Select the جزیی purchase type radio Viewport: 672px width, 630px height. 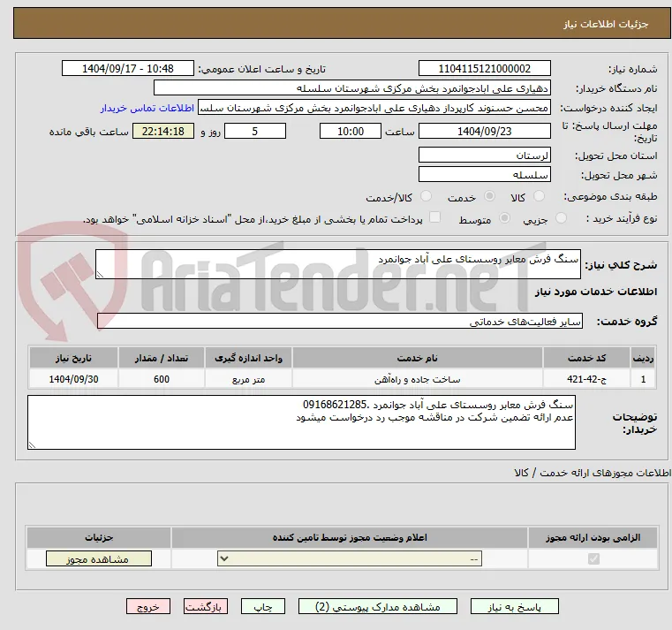(561, 218)
